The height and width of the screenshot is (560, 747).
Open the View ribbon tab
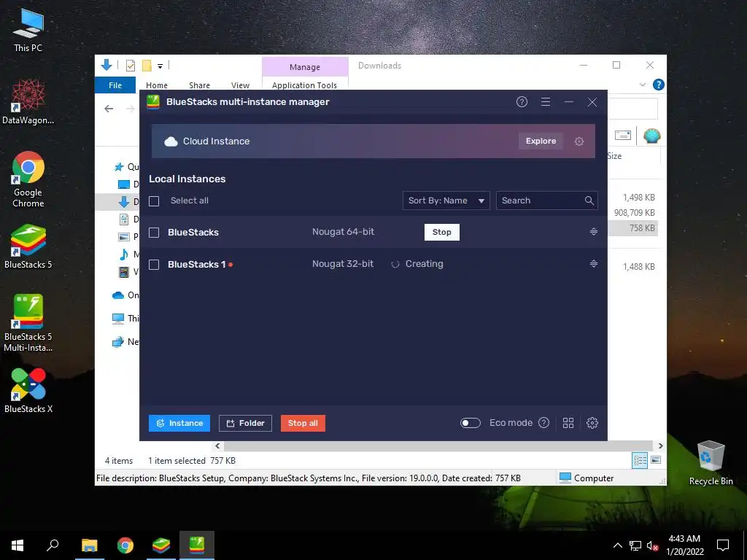(240, 85)
